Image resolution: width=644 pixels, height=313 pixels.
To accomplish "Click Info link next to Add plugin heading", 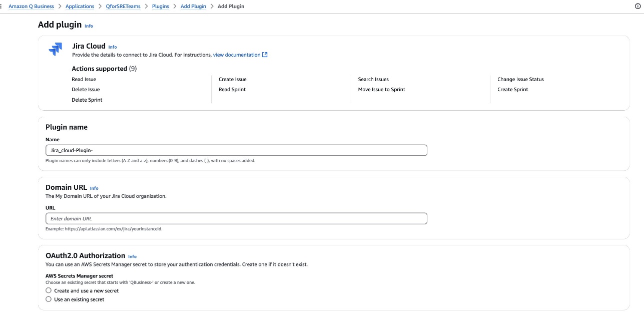I will (89, 26).
